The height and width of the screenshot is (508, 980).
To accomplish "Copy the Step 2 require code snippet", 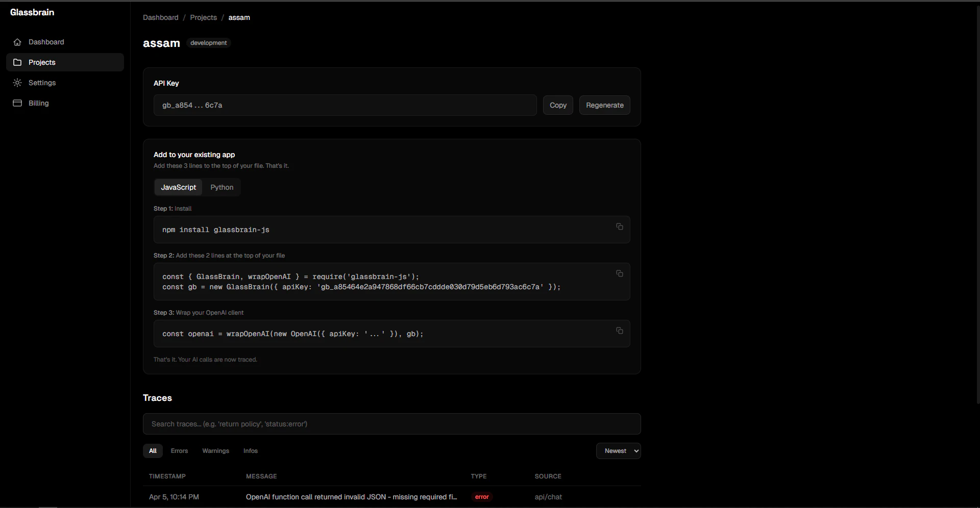I will (619, 273).
